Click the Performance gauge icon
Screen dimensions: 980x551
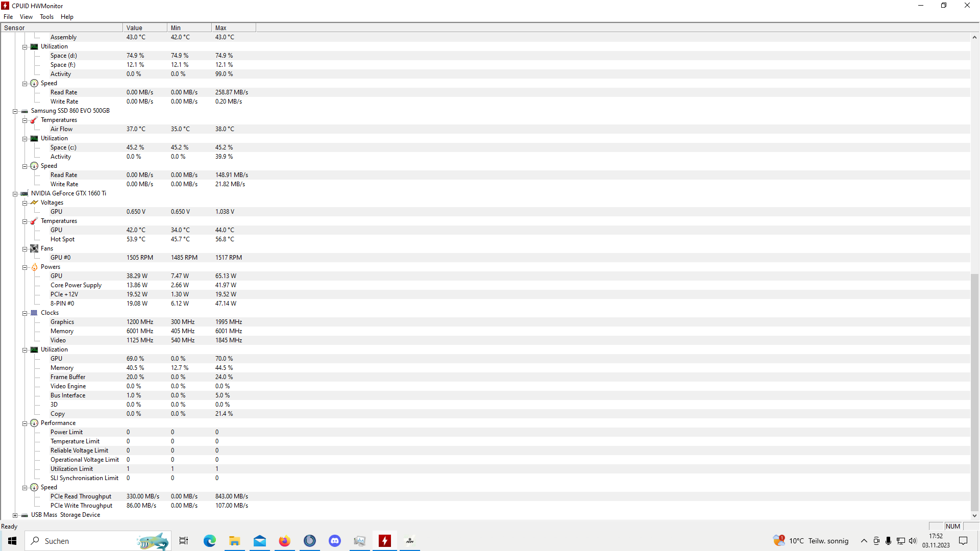(34, 423)
